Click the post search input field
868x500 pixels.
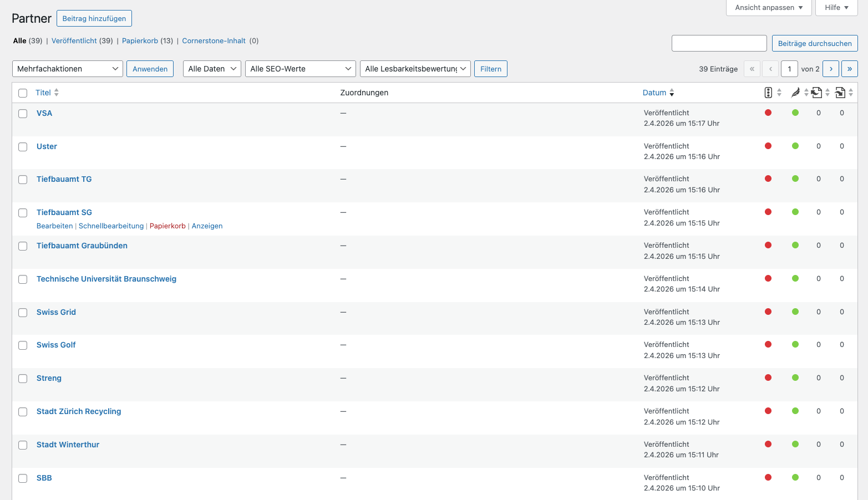pos(719,43)
